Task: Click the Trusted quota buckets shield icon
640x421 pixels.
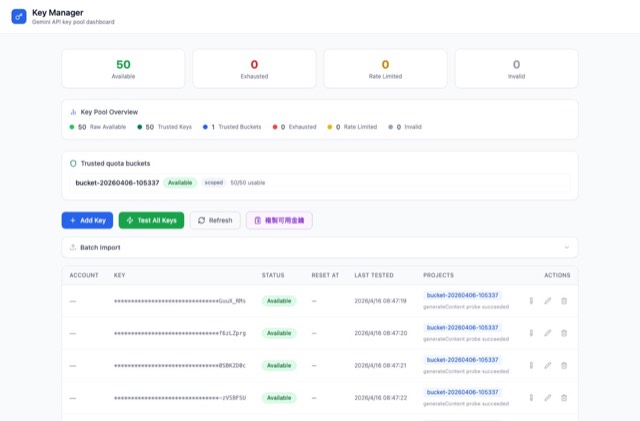Action: tap(73, 163)
